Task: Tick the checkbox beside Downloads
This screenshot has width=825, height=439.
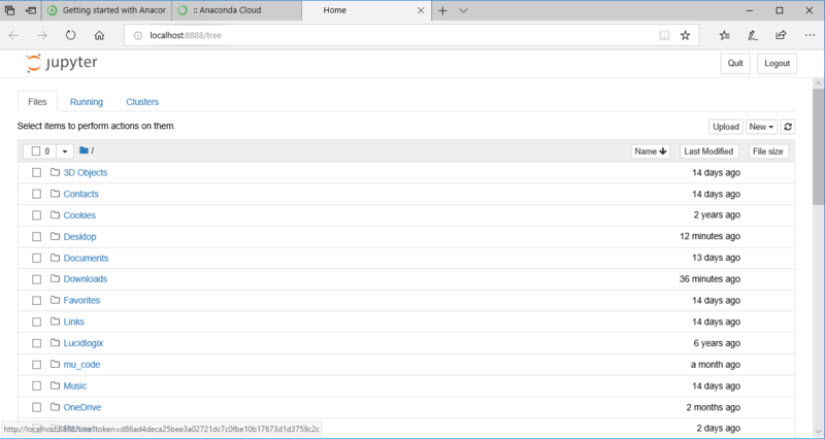Action: click(37, 279)
